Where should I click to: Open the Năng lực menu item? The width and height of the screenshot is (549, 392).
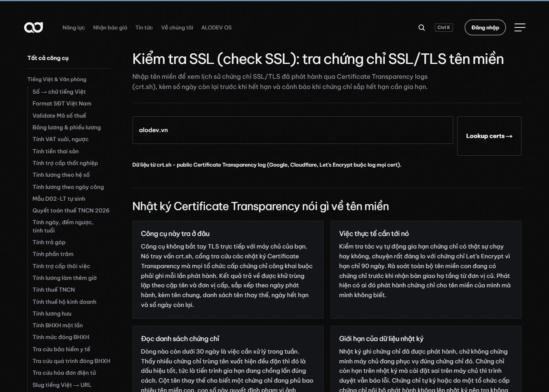coord(74,27)
